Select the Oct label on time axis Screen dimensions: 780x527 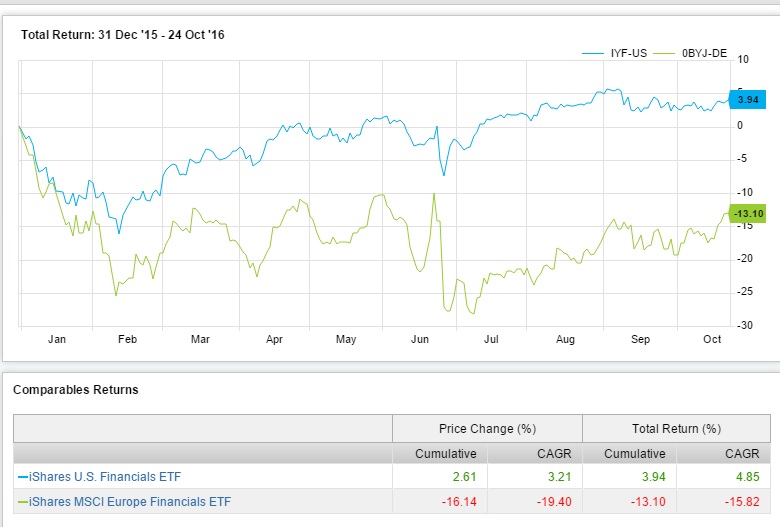712,340
